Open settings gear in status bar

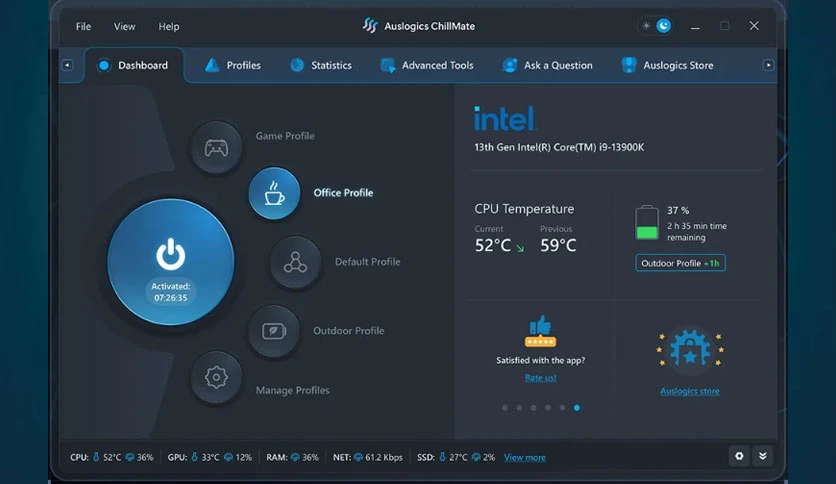point(739,456)
